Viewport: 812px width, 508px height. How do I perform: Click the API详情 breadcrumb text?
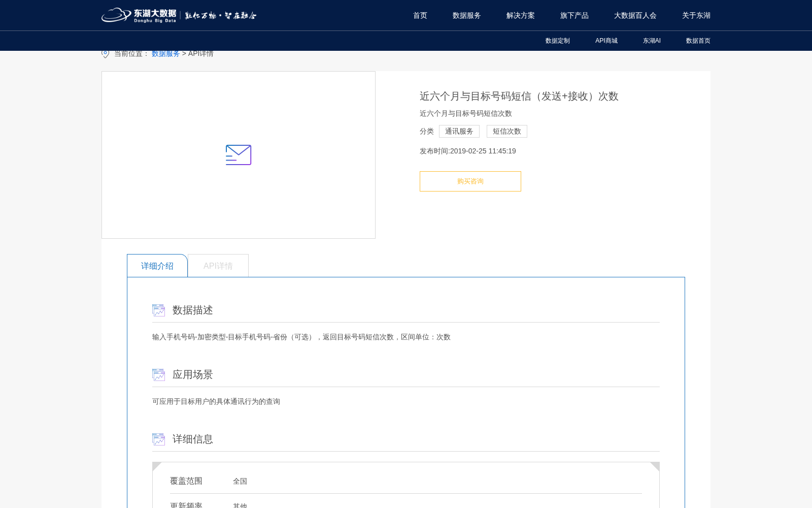pos(201,53)
